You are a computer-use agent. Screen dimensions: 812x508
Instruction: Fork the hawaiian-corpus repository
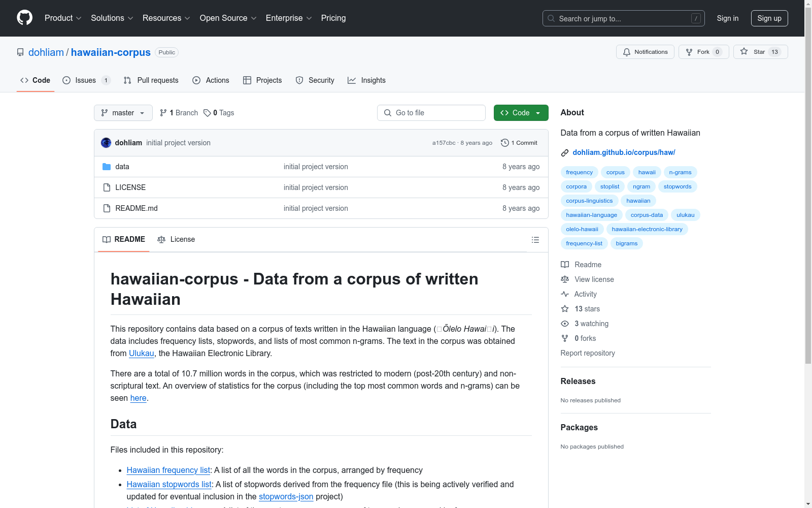click(x=703, y=52)
